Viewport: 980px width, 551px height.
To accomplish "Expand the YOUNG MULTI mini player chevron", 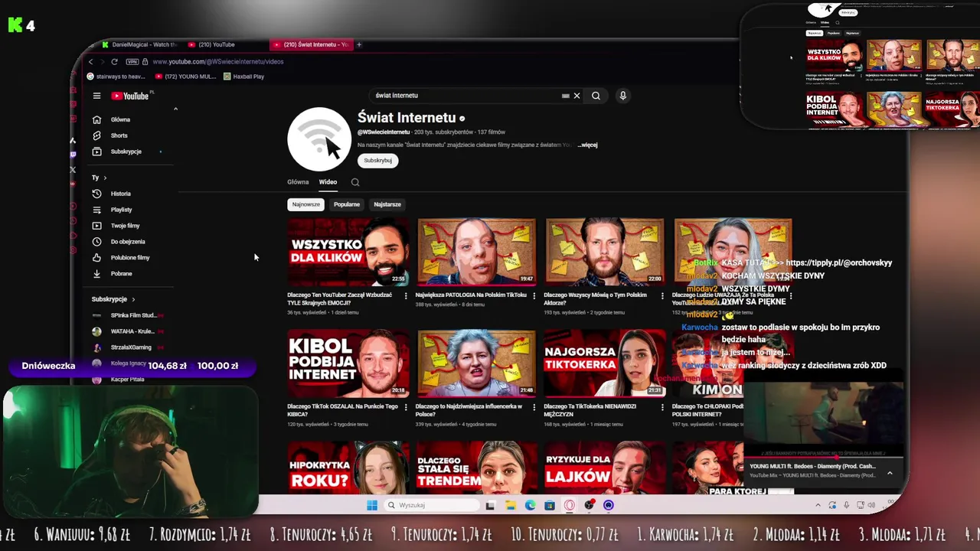I will click(890, 473).
